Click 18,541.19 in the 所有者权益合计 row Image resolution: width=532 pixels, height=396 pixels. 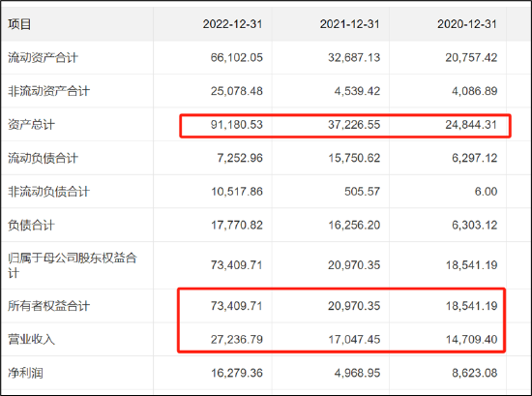(472, 306)
